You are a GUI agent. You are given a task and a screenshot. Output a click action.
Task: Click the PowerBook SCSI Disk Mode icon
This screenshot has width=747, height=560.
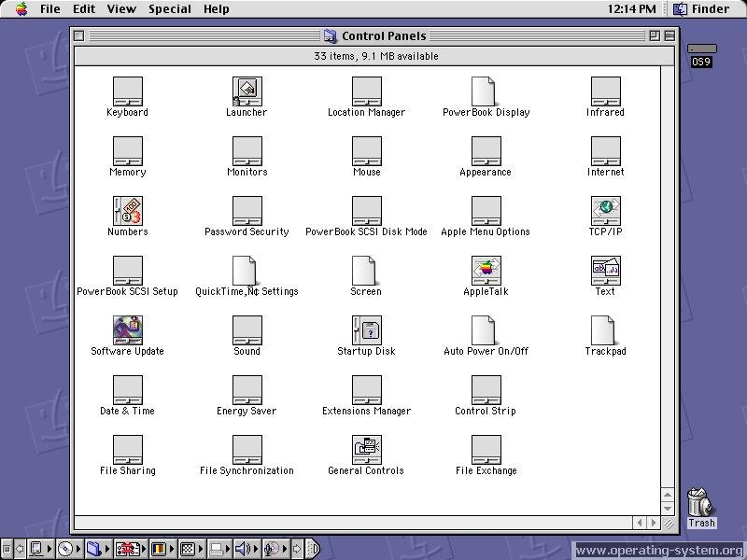point(366,211)
